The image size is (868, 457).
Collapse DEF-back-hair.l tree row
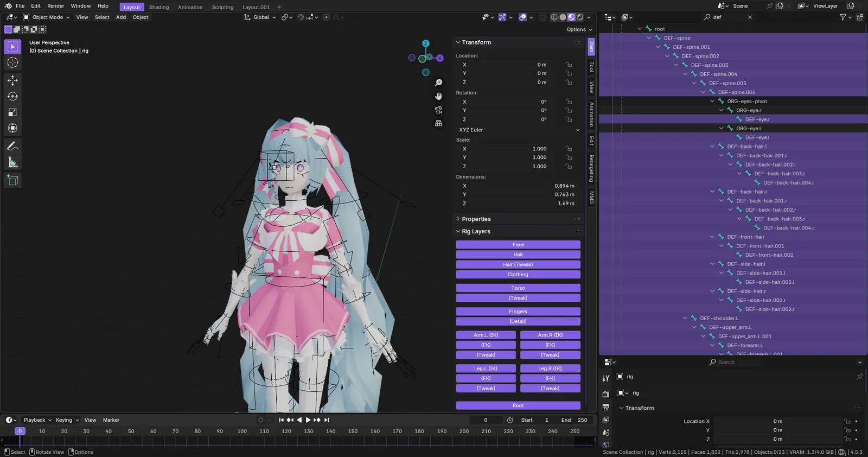[x=712, y=147]
